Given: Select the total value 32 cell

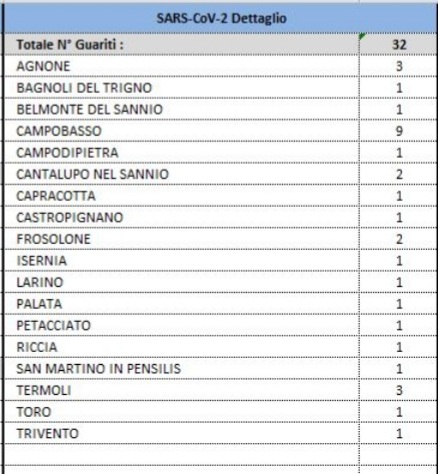Looking at the screenshot, I should click(399, 44).
